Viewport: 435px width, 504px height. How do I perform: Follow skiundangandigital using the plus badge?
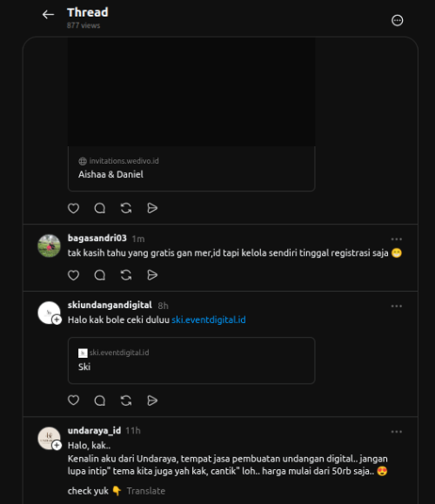57,319
